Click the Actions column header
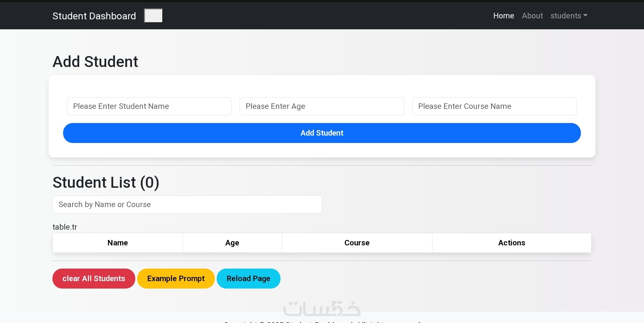This screenshot has width=644, height=323. (x=511, y=243)
